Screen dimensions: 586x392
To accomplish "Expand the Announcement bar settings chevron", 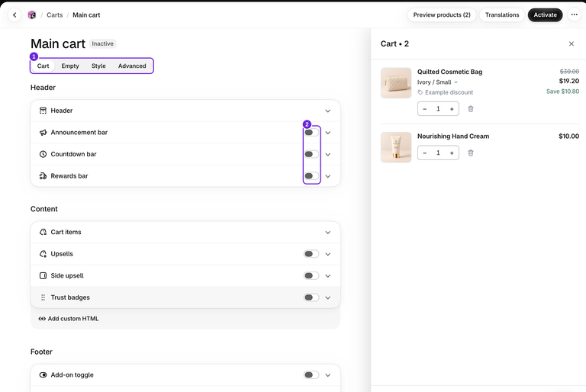I will coord(328,133).
